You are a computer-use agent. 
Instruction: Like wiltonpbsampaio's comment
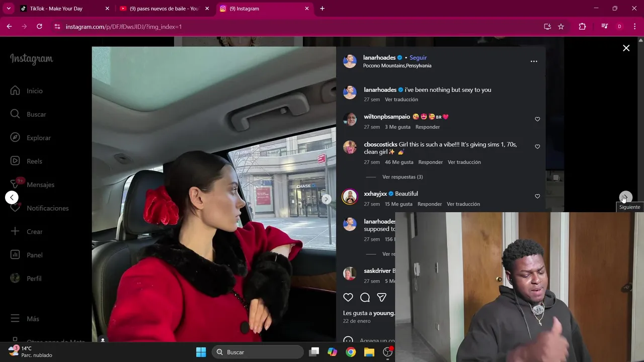pyautogui.click(x=537, y=119)
